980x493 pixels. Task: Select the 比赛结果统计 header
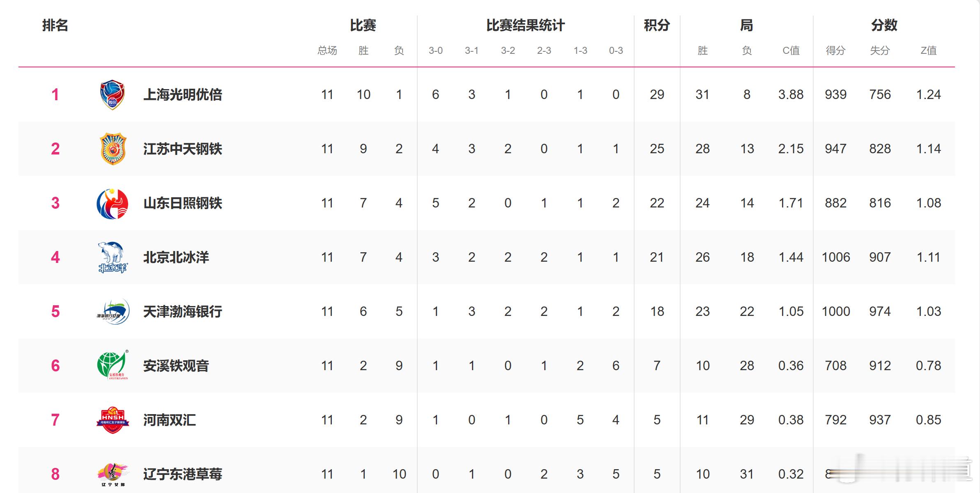(x=525, y=25)
